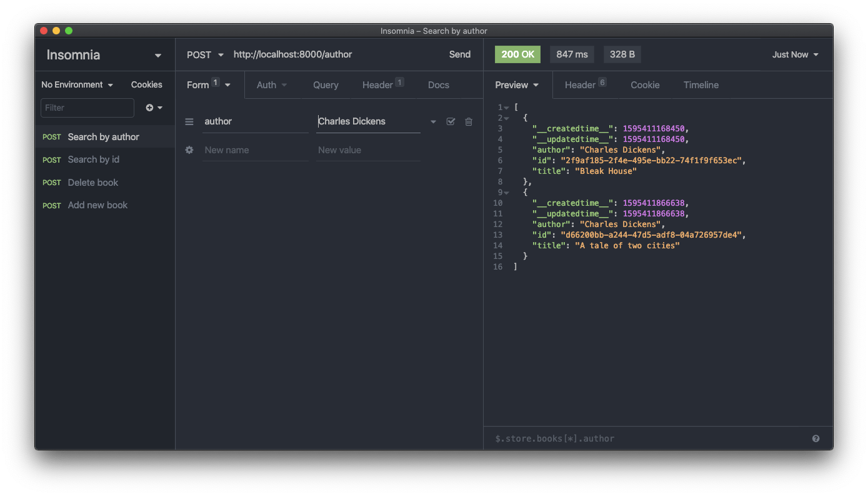Open the Timeline response tab
The image size is (868, 496).
coord(701,85)
